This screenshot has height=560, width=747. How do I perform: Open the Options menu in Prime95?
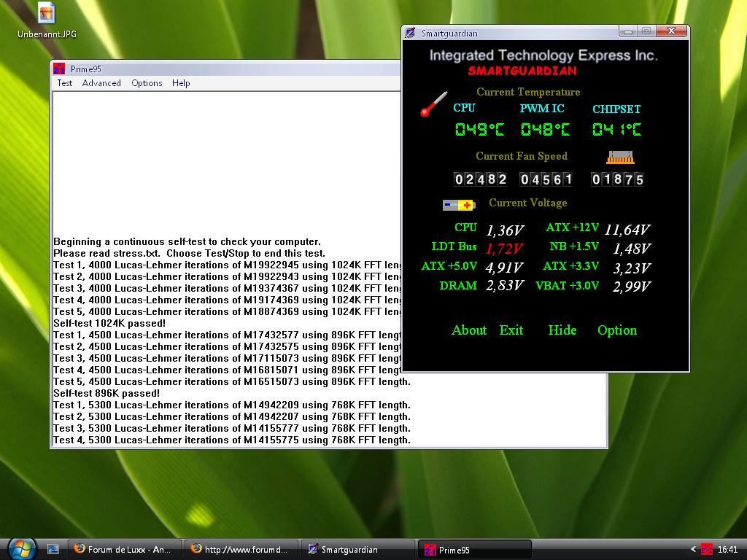(147, 83)
